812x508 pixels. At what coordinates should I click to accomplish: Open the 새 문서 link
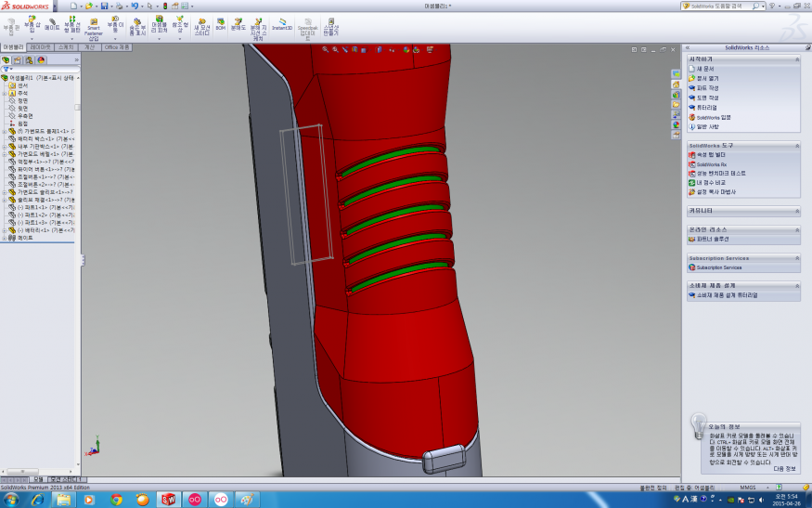[705, 69]
